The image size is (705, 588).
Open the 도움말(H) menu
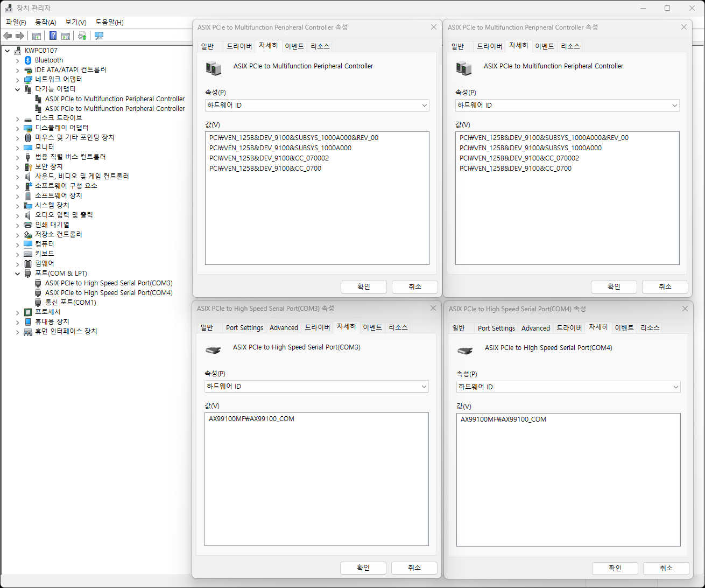coord(109,23)
